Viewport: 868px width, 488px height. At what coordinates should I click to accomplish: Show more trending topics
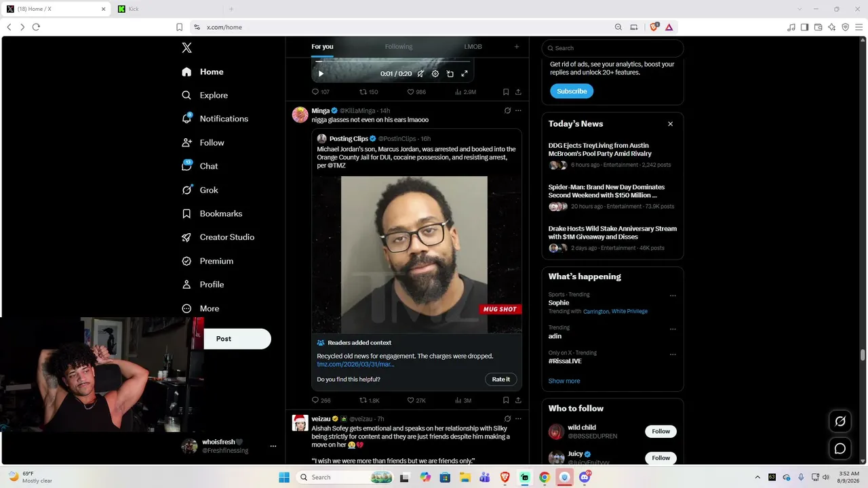pyautogui.click(x=564, y=381)
